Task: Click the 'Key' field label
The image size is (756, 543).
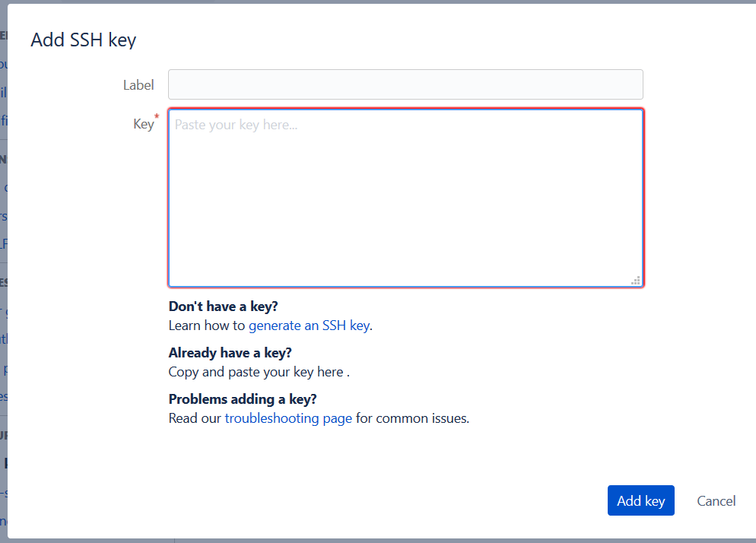Action: 144,124
